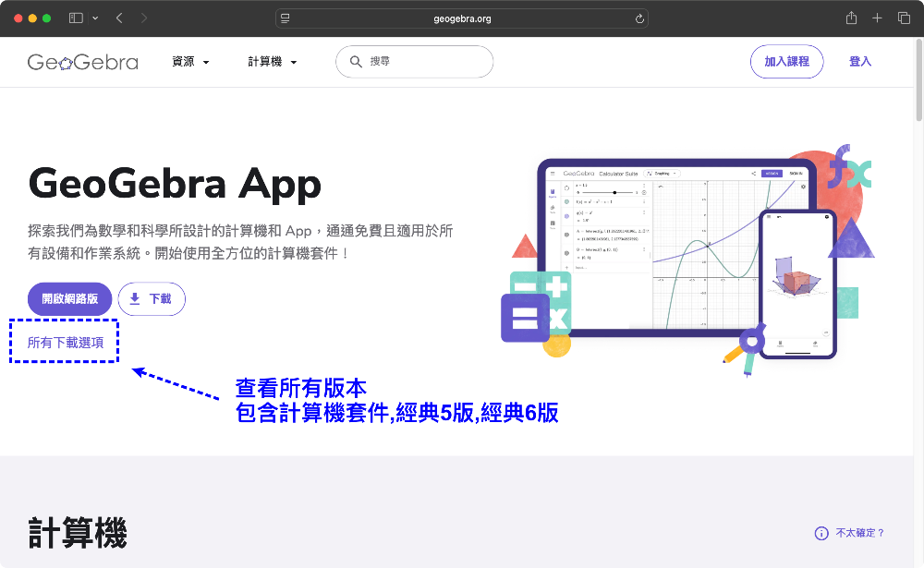The width and height of the screenshot is (924, 568).
Task: Open a new tab with plus icon
Action: point(877,18)
